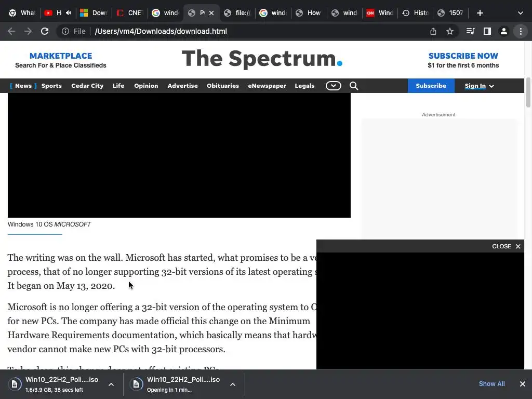The image size is (532, 399).
Task: Close the floating video player
Action: point(506,246)
